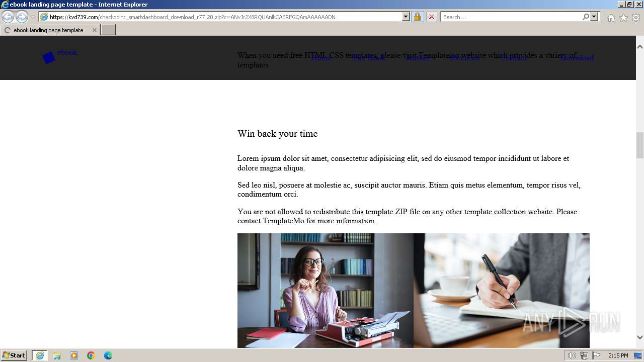
Task: Click the redistribute template ZIP paragraph
Action: pyautogui.click(x=407, y=216)
